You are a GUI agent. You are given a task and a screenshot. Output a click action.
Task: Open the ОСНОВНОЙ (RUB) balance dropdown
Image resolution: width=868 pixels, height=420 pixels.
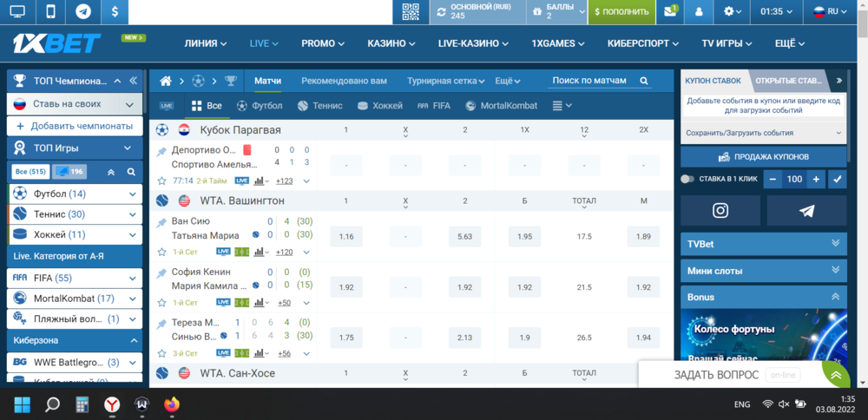tap(477, 11)
